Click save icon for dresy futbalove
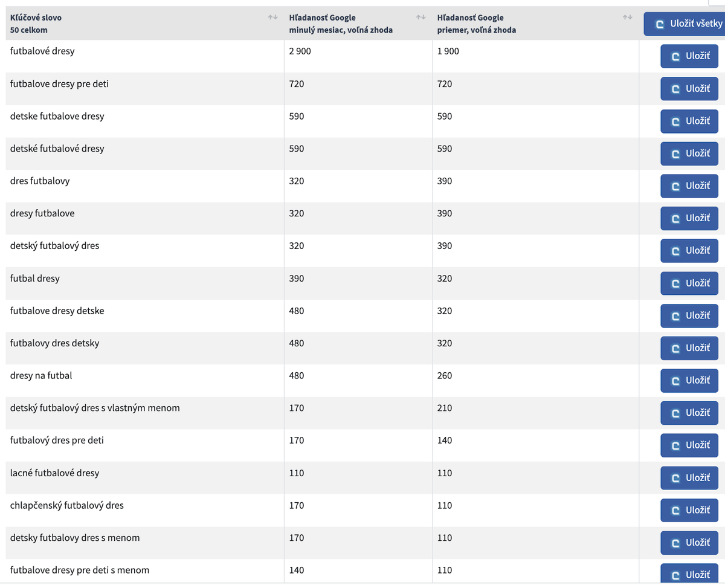The height and width of the screenshot is (588, 725). [676, 218]
